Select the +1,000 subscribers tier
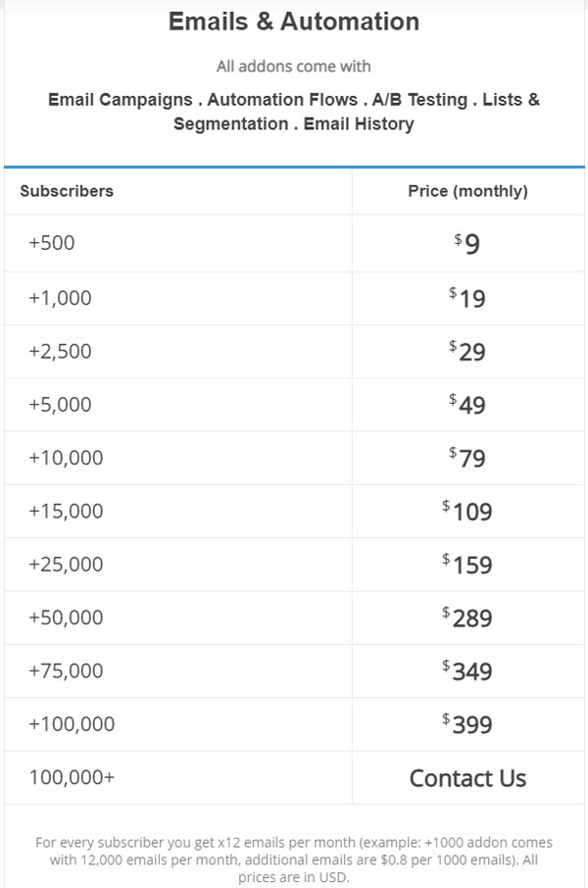The height and width of the screenshot is (888, 588). click(x=294, y=298)
